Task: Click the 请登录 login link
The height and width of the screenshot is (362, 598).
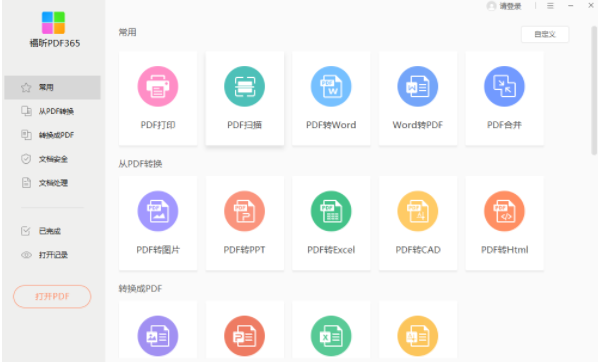Action: coord(510,6)
